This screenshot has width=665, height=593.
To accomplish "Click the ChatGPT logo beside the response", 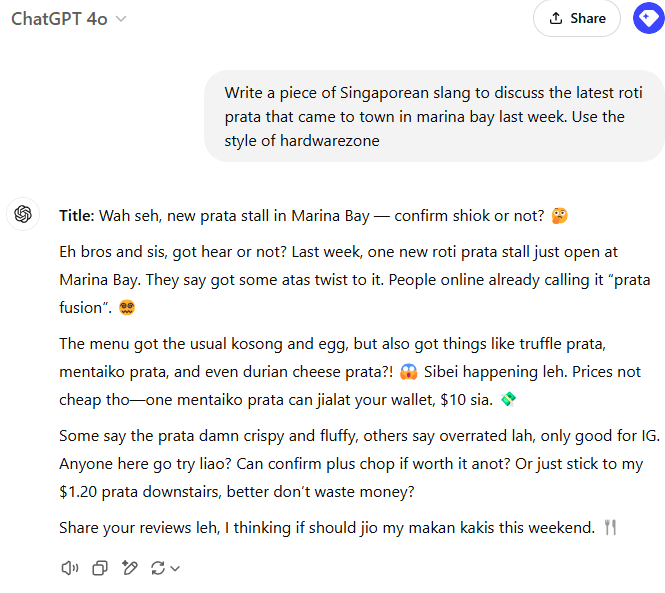I will click(x=24, y=214).
